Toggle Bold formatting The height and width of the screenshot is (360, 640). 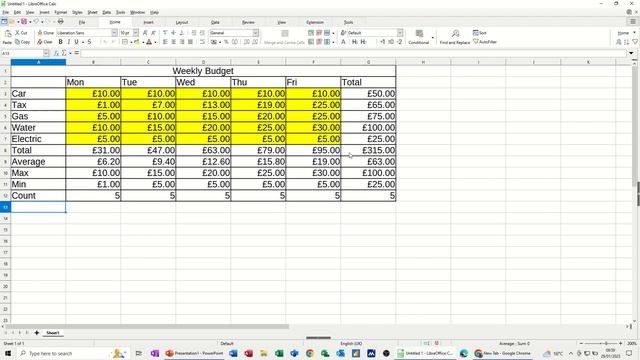(60, 42)
